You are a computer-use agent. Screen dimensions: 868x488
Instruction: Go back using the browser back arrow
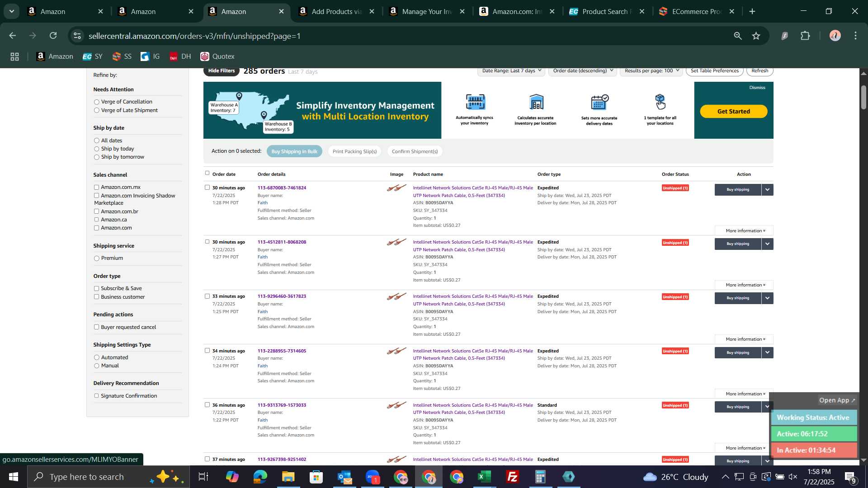[x=13, y=36]
